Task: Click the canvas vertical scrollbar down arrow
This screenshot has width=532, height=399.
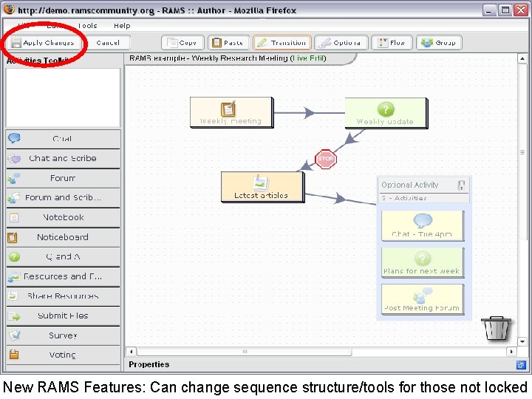Action: tap(522, 341)
